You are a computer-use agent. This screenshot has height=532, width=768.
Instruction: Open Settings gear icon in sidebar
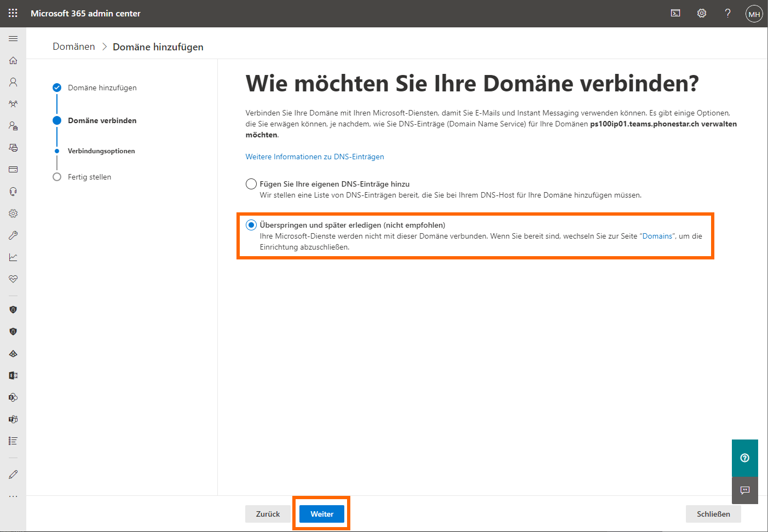coord(13,213)
